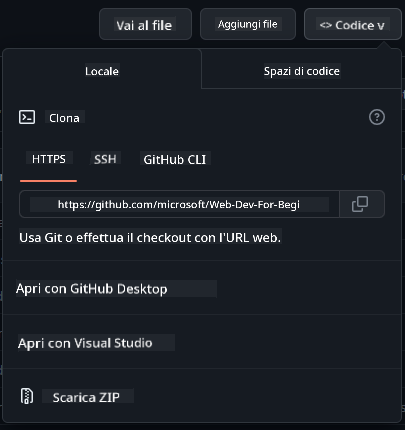Image resolution: width=405 pixels, height=430 pixels.
Task: Open the repository with Visual Studio
Action: click(x=85, y=343)
